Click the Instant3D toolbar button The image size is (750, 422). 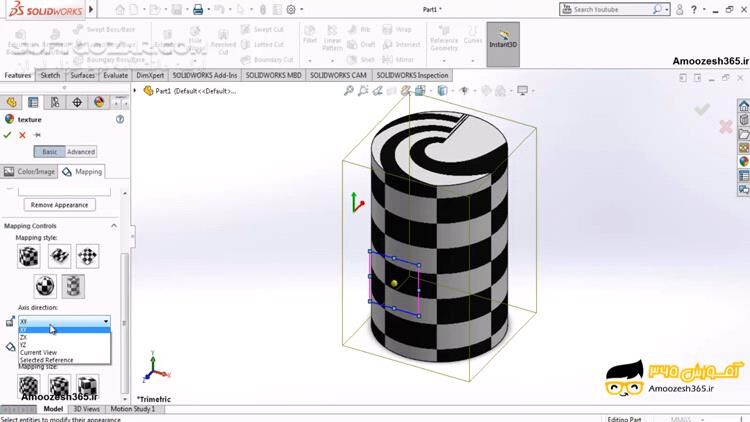503,43
